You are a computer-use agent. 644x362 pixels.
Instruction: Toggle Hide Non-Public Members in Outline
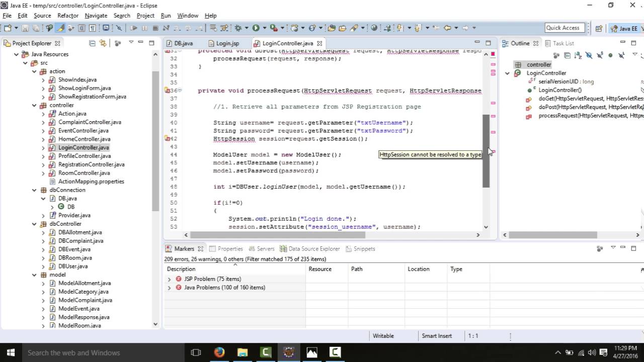(x=610, y=55)
